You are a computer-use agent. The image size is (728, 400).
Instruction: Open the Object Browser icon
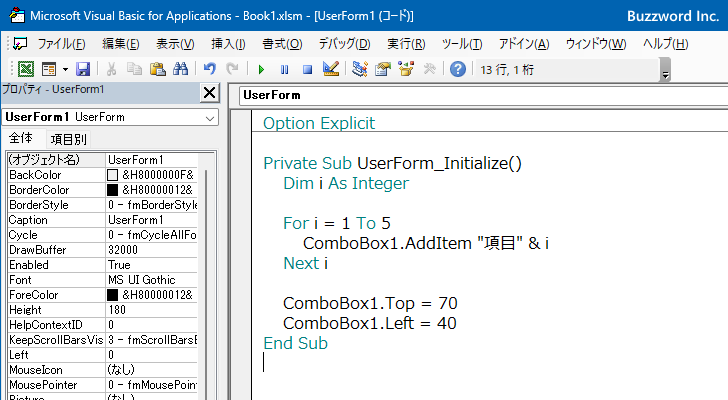point(406,69)
